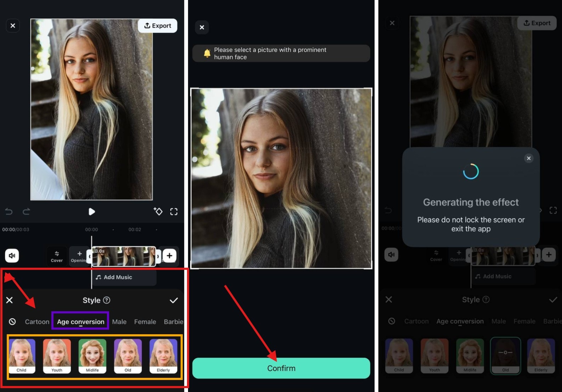
Task: Tap the bell notification icon in middle screen
Action: tap(207, 53)
